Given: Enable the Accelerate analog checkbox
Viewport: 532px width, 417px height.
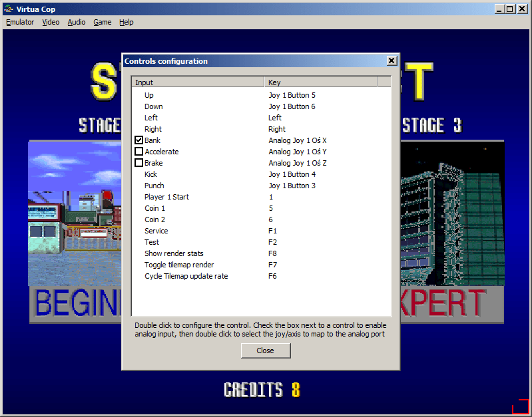Looking at the screenshot, I should (138, 152).
